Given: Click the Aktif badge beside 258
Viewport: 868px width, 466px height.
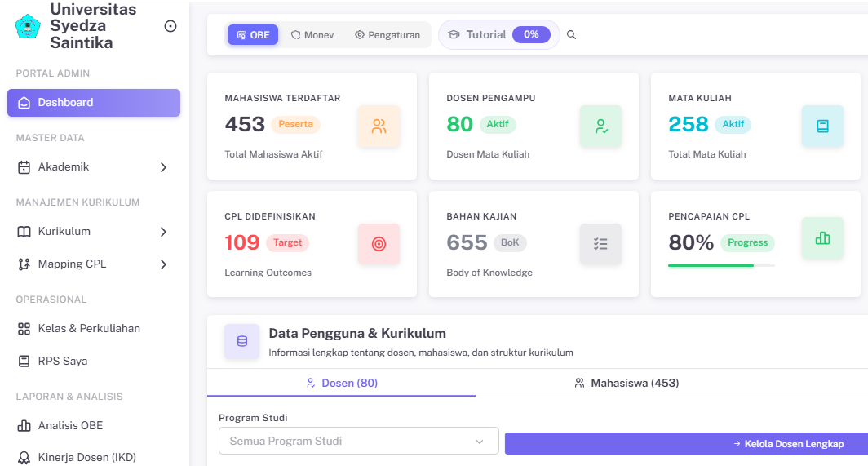Looking at the screenshot, I should coord(733,124).
